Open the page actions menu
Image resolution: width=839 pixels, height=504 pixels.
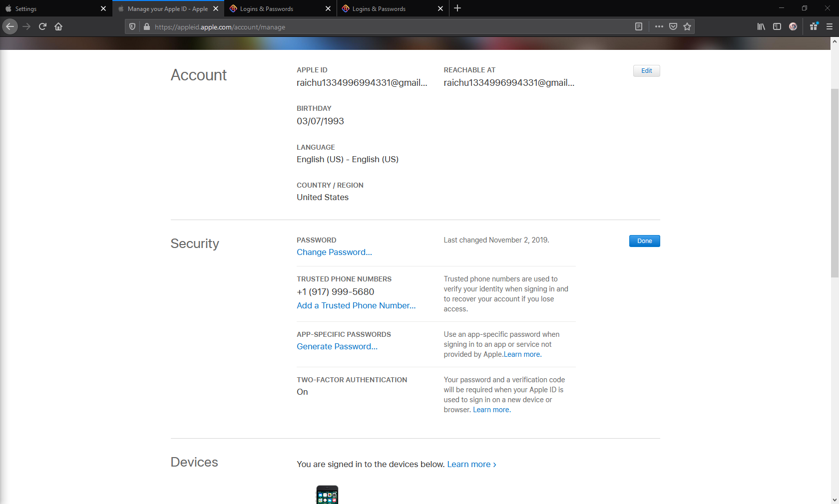coord(659,26)
